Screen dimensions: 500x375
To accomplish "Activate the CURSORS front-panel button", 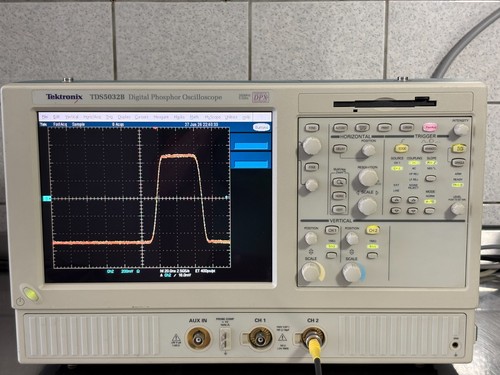I will click(407, 127).
